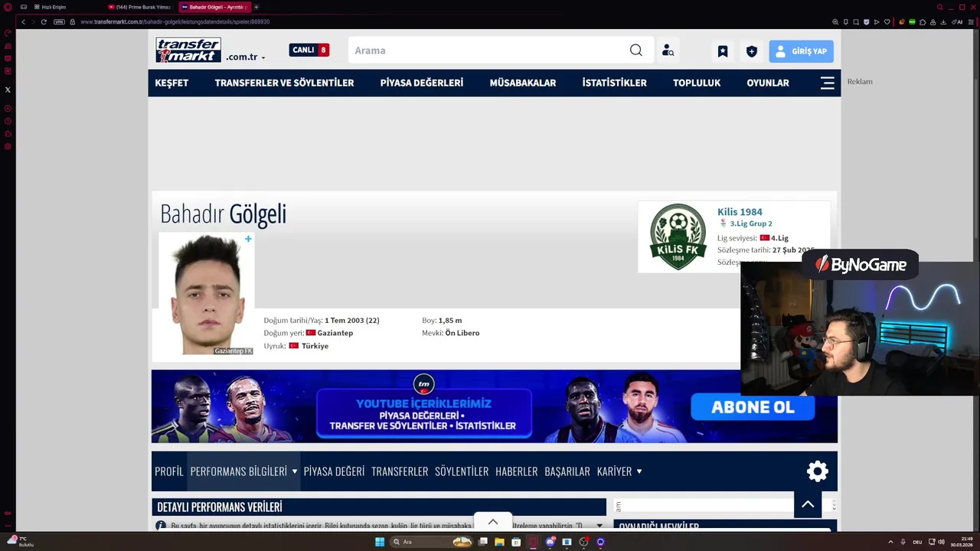This screenshot has width=980, height=551.
Task: Click the settings gear icon in player tab bar
Action: pyautogui.click(x=818, y=471)
